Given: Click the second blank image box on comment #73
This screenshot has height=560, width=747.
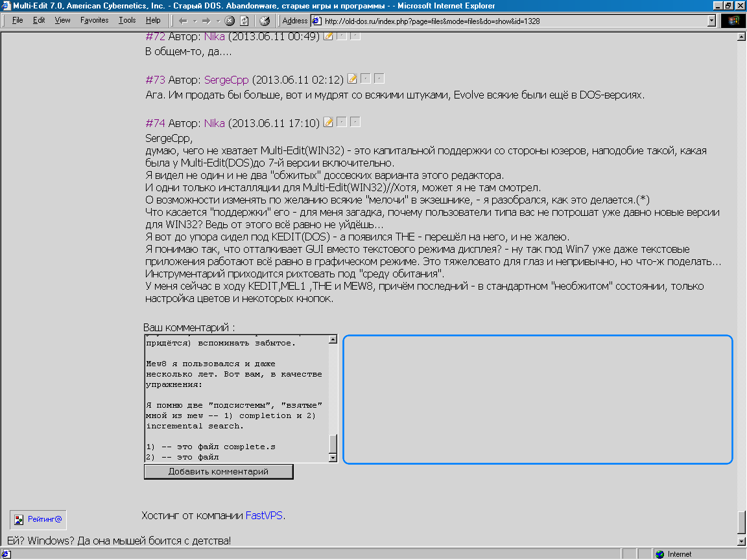Looking at the screenshot, I should [379, 78].
